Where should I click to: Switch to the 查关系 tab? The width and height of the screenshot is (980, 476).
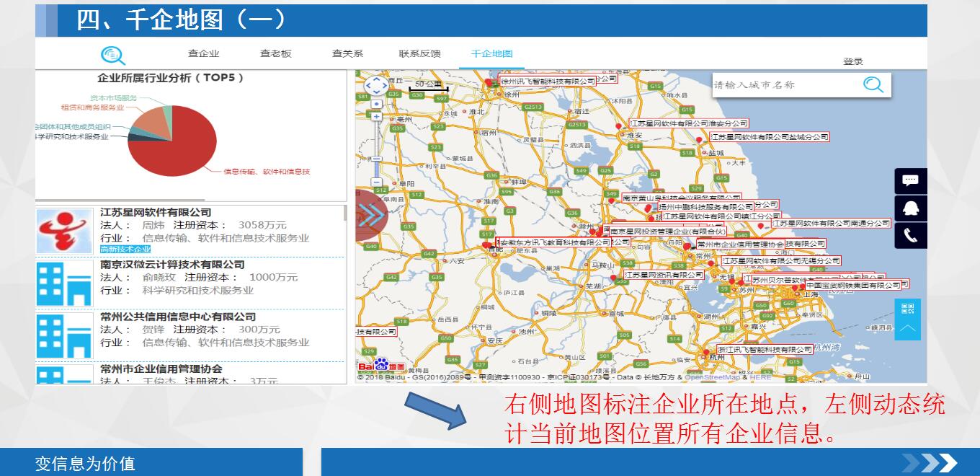(x=347, y=54)
